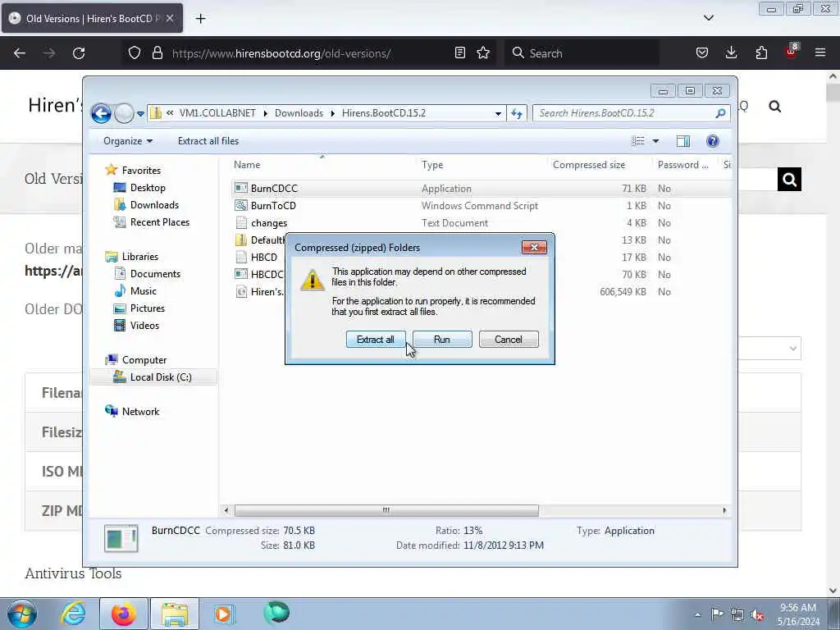Image resolution: width=840 pixels, height=630 pixels.
Task: Select the BurnToCD command script
Action: point(480,206)
